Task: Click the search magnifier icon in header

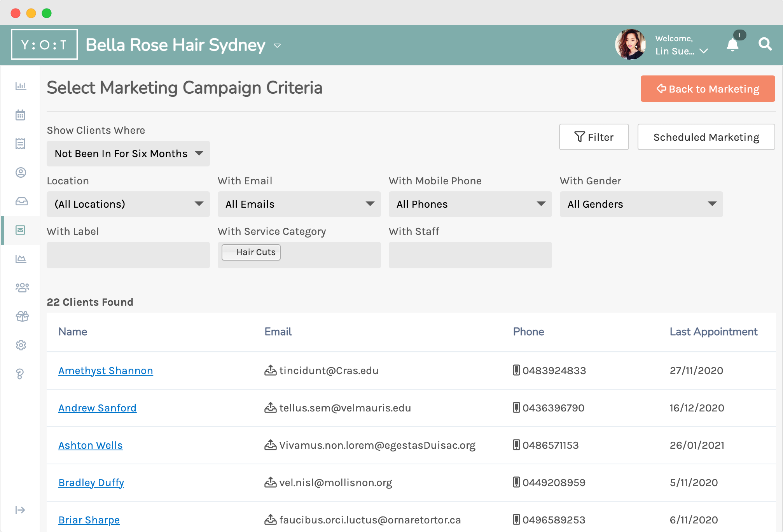Action: point(765,44)
